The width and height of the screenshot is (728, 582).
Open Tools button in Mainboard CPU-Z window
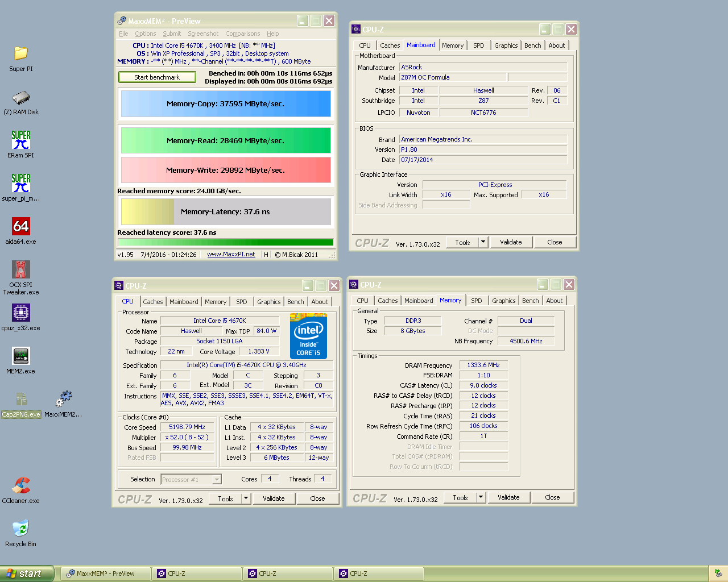coord(462,242)
